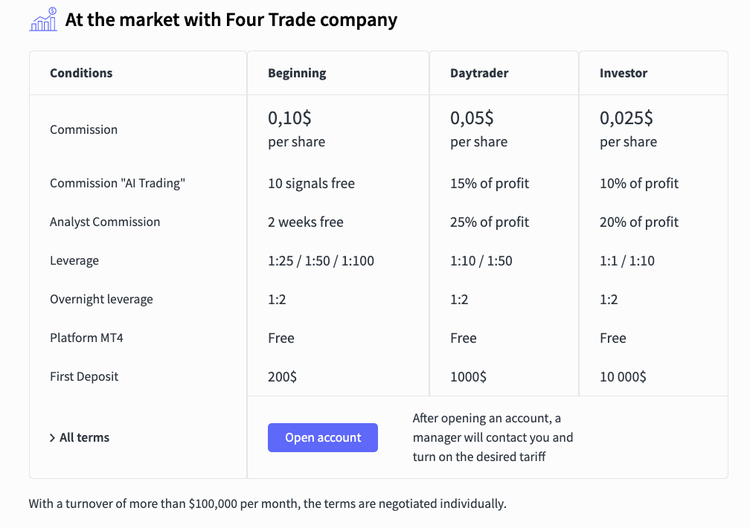Select the Investor plan column header
The height and width of the screenshot is (528, 750).
point(623,73)
